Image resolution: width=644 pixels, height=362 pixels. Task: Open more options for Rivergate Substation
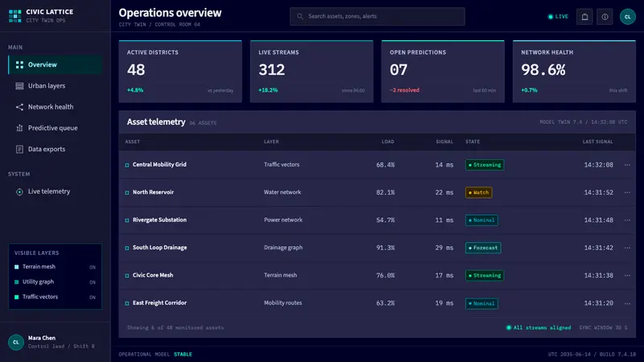(627, 220)
